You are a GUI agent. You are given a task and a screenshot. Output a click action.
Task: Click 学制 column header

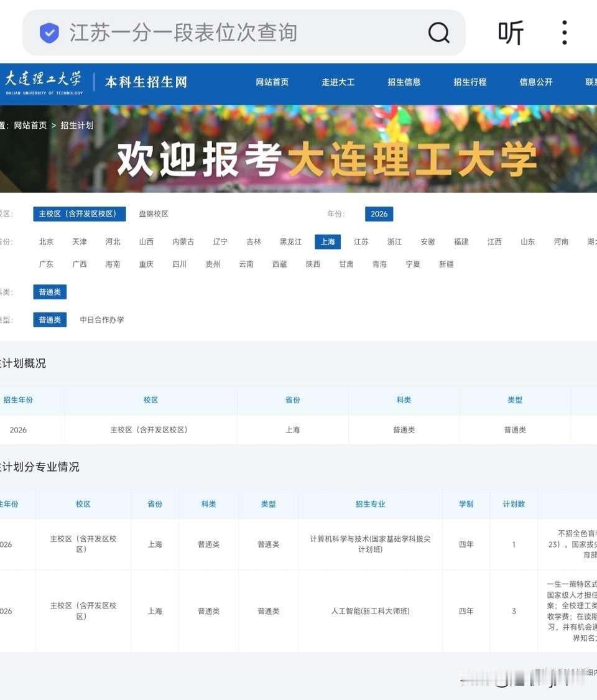[466, 504]
